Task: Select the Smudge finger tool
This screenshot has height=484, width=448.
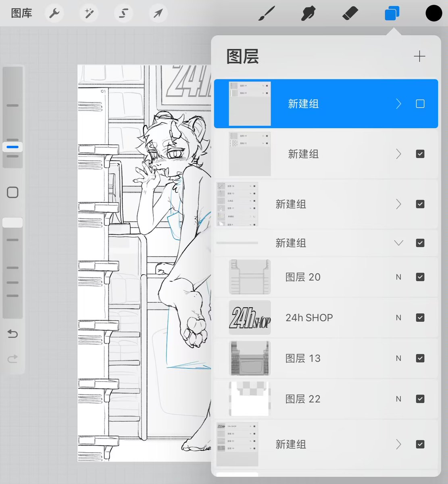Action: point(308,13)
